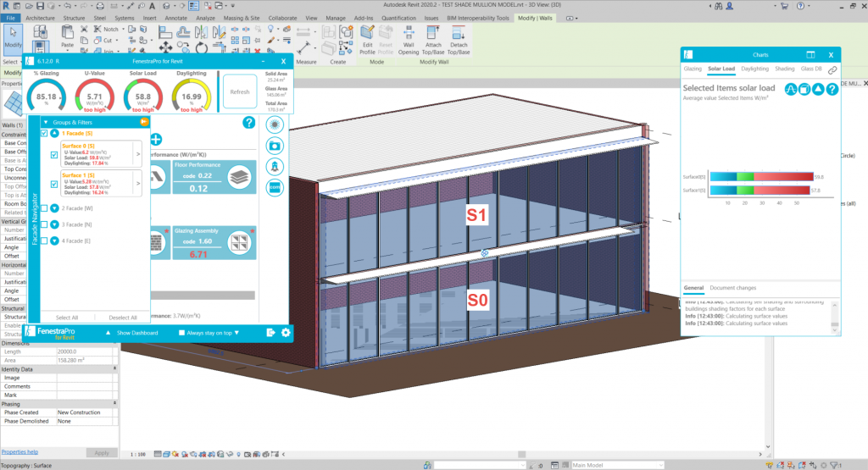868x470 pixels.
Task: Uncheck the Surface 1 [S] checkbox
Action: 54,184
